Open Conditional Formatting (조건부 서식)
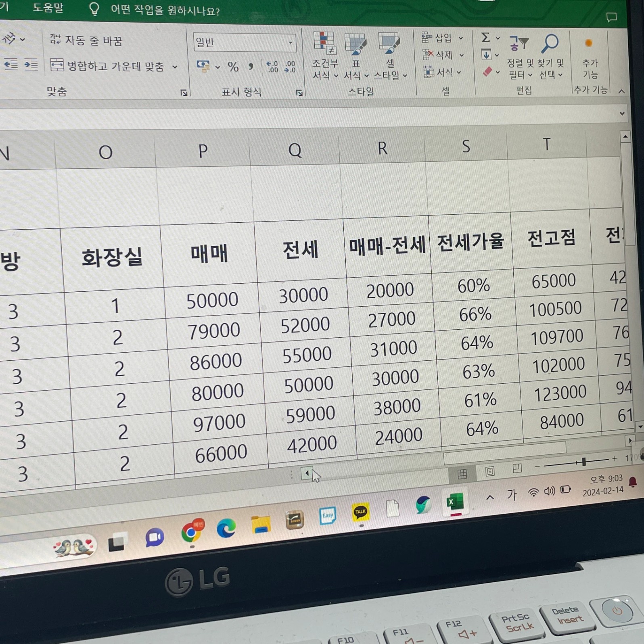This screenshot has width=644, height=644. tap(324, 56)
